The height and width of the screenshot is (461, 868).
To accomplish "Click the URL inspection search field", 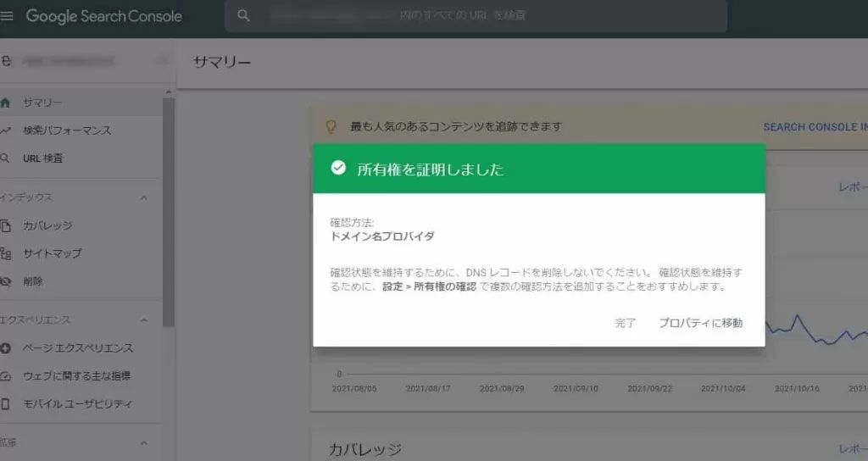I will [x=483, y=16].
